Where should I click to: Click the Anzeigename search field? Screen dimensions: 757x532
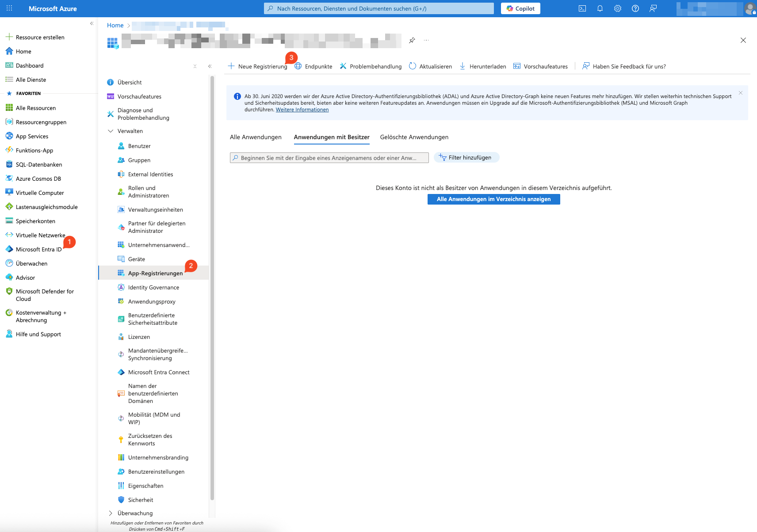click(329, 157)
